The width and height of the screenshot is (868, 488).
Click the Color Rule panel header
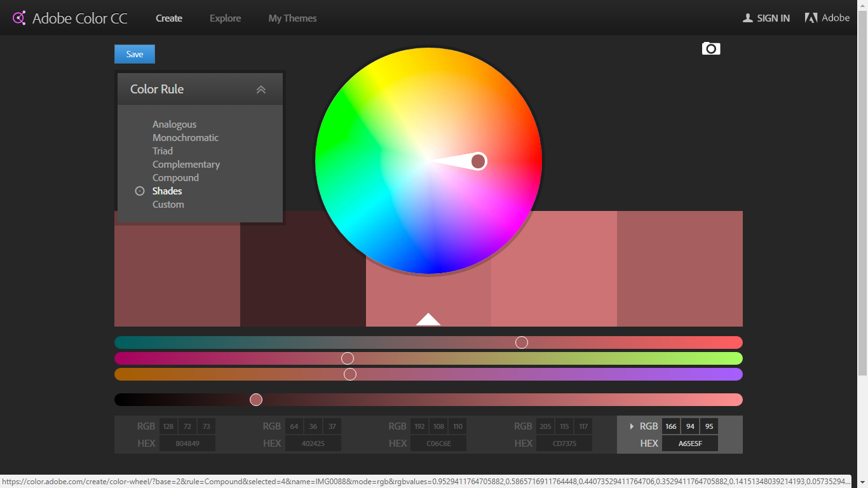tap(200, 89)
